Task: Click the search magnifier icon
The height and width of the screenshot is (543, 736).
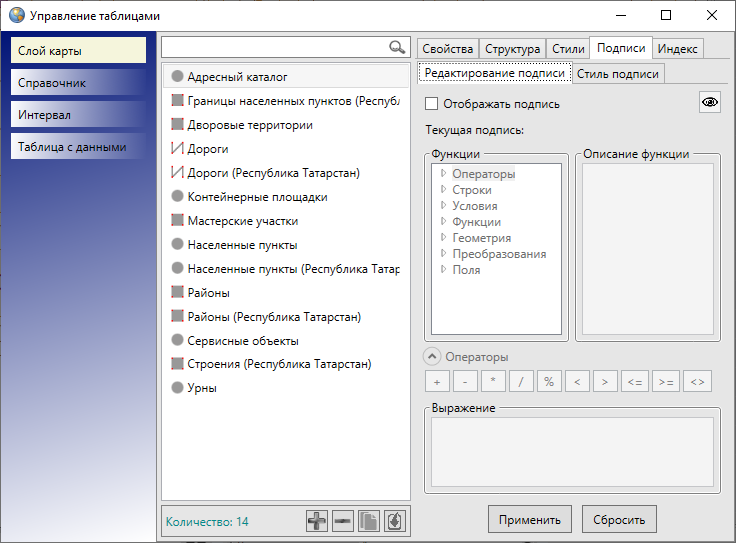Action: [x=397, y=47]
